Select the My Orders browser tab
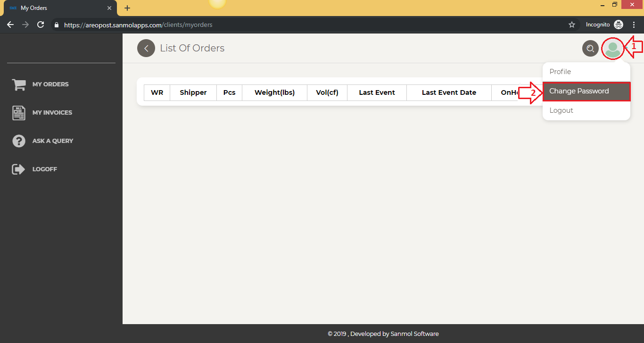The width and height of the screenshot is (644, 343). (61, 8)
